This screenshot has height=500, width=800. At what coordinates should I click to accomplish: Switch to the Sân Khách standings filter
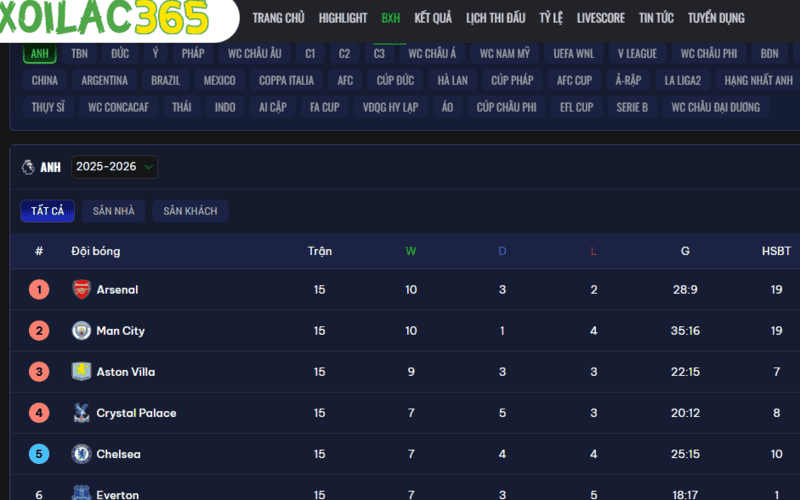click(x=190, y=211)
